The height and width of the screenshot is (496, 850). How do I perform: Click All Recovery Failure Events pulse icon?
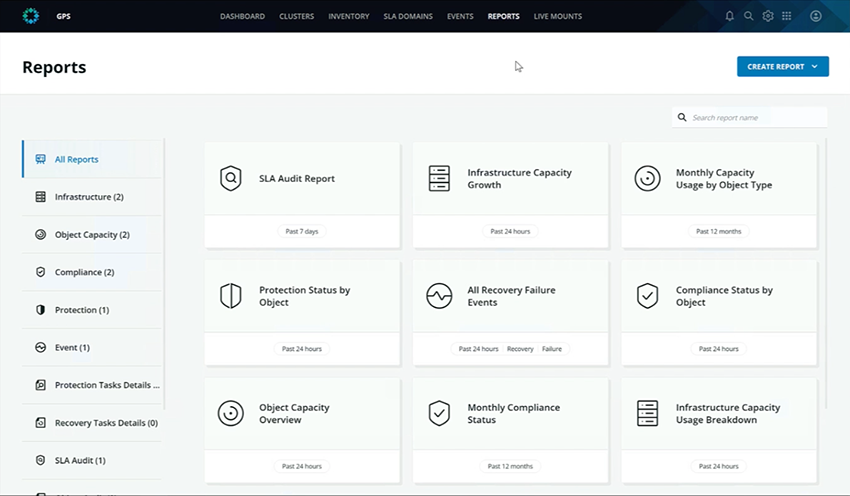(x=439, y=296)
